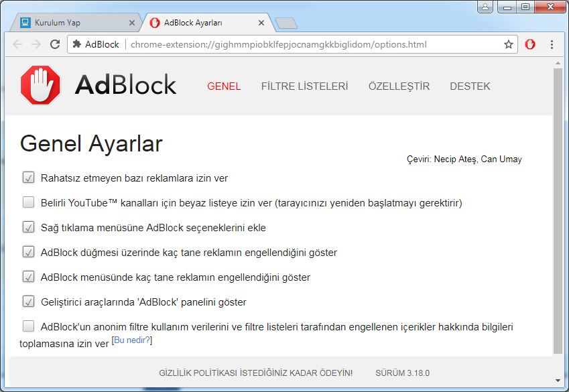Open the Chrome three-dot menu
Viewport: 569px width, 392px height.
pos(552,44)
